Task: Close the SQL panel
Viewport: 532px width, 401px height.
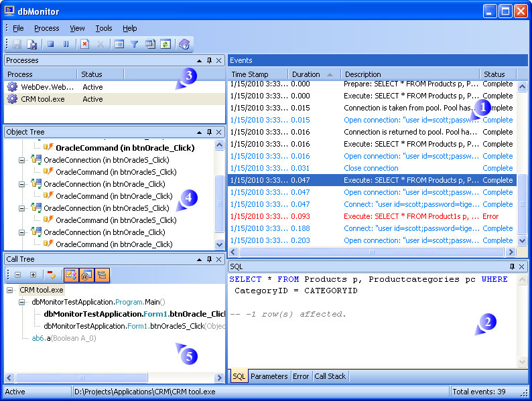Action: tap(522, 266)
